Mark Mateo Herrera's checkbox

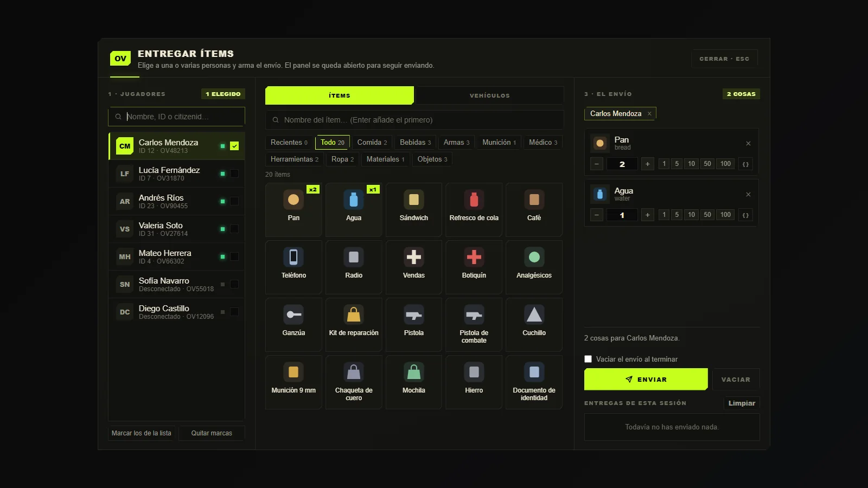pos(234,256)
